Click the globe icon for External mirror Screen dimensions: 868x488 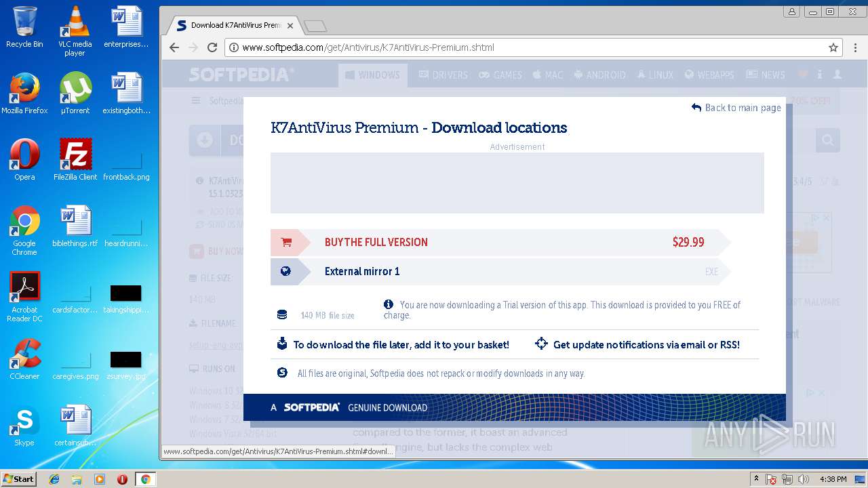pos(285,271)
